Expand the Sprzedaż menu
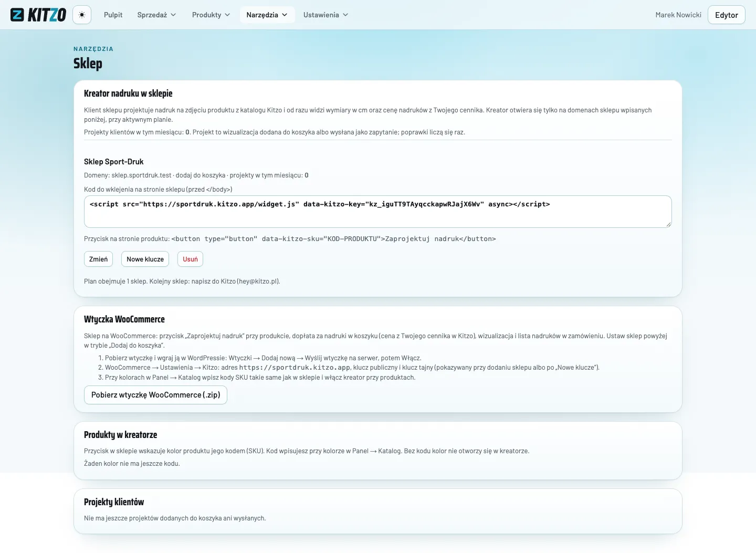756x553 pixels. point(156,15)
